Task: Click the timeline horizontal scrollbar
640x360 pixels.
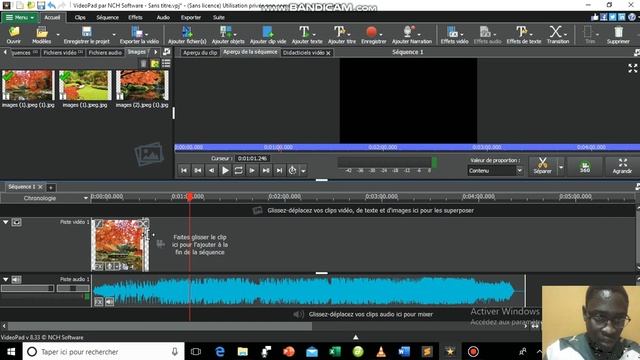Action: point(160,326)
